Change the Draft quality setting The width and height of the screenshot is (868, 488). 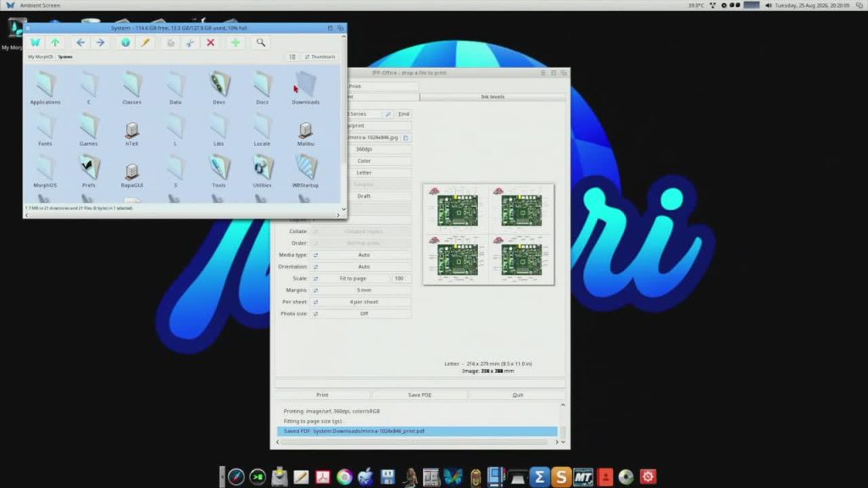364,196
